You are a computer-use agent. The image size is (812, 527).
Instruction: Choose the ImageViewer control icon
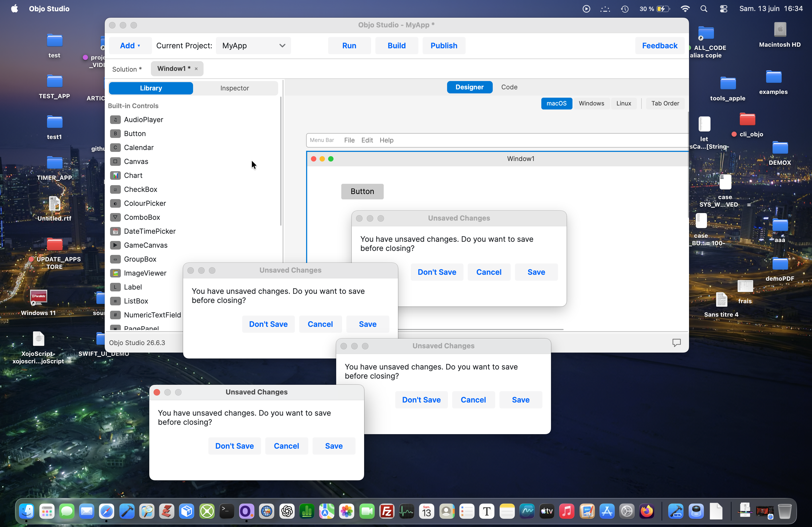[115, 273]
